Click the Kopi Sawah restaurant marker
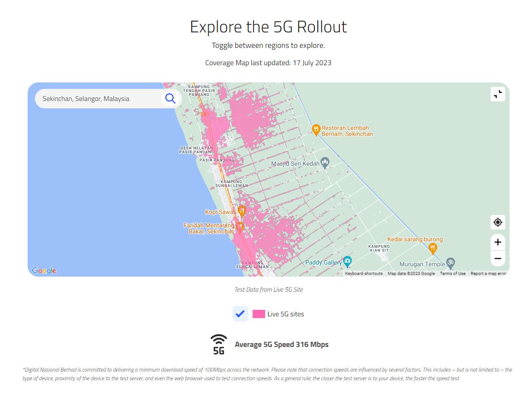 point(242,211)
